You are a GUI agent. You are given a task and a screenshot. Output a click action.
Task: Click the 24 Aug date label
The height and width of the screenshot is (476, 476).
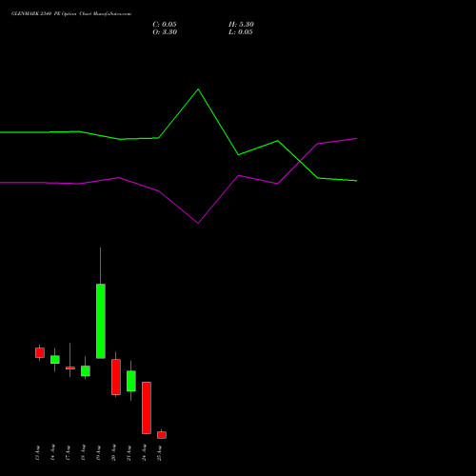[x=144, y=453]
